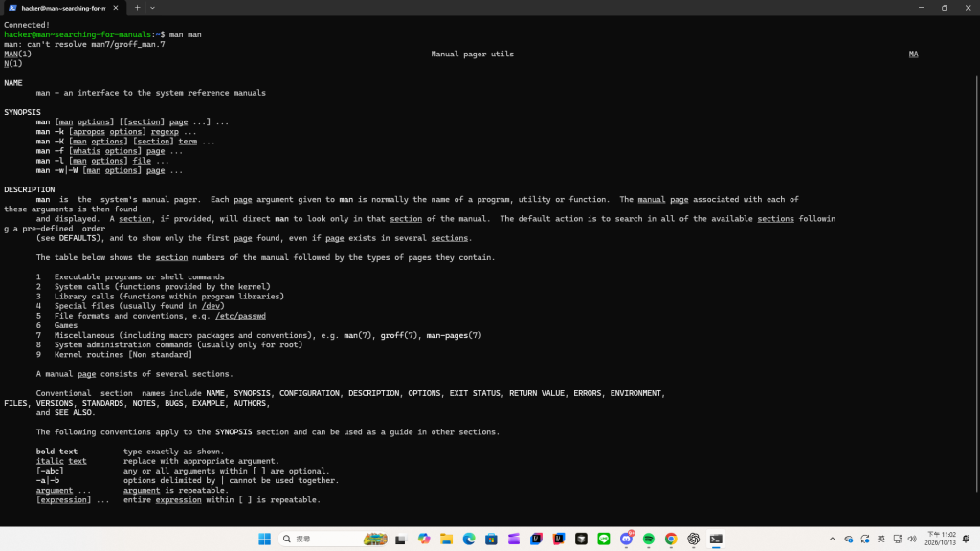Click "regexp" in the synopsis
This screenshot has height=551, width=980.
click(x=165, y=132)
